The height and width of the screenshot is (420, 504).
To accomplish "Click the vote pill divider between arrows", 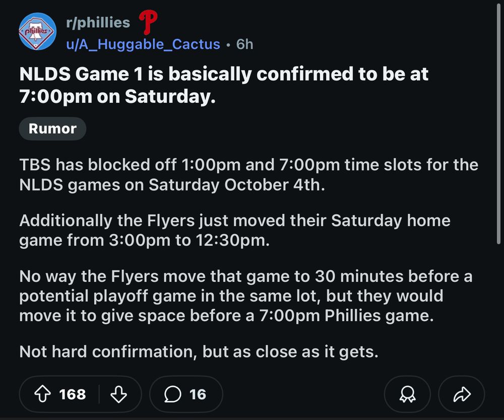I will 99,394.
